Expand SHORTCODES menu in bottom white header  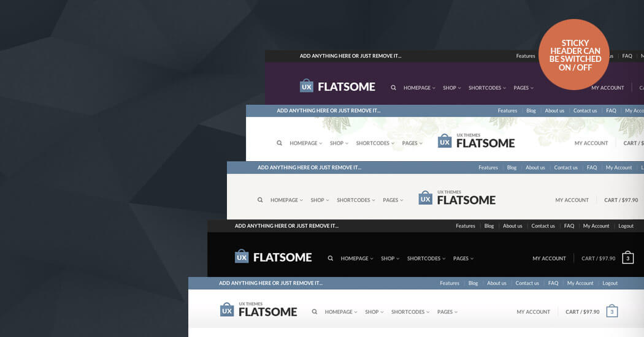[410, 312]
